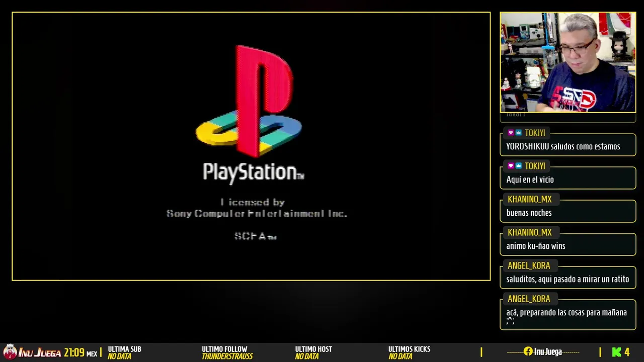The height and width of the screenshot is (362, 644).
Task: Click chat message 'animo ku-ñao wins'
Action: tap(536, 246)
